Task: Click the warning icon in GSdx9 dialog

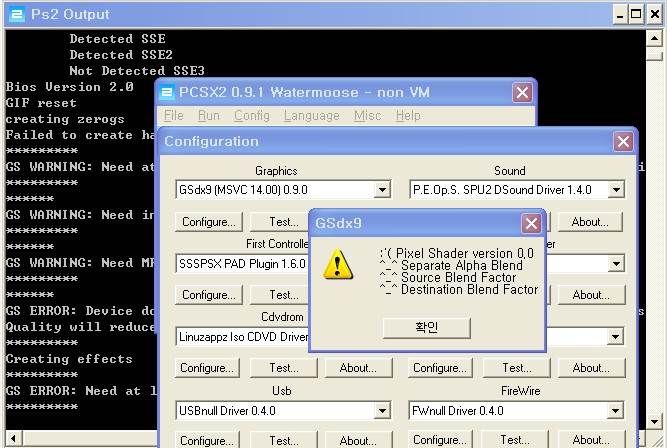Action: (338, 264)
